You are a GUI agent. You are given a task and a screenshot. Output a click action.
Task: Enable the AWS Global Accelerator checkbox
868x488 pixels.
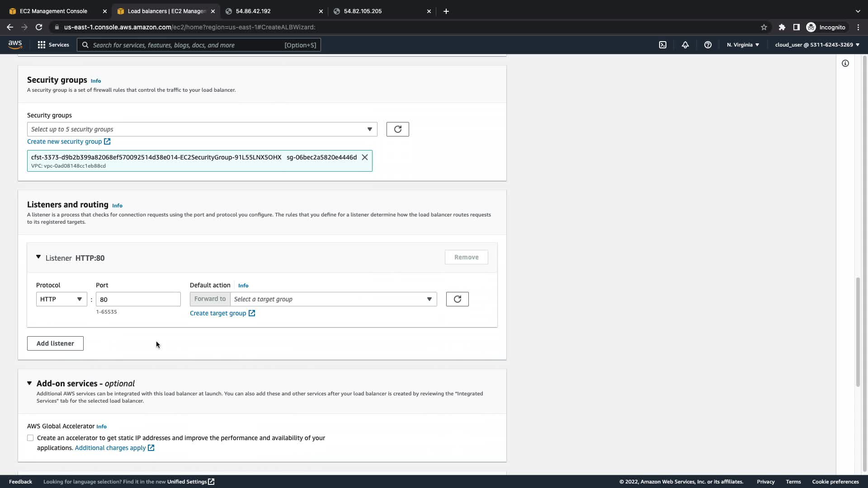coord(30,438)
